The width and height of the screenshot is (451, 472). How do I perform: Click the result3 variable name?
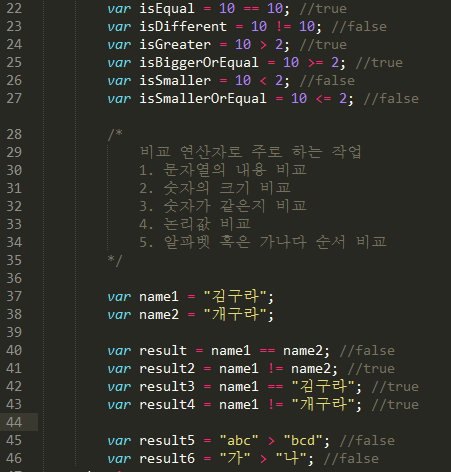coord(167,386)
